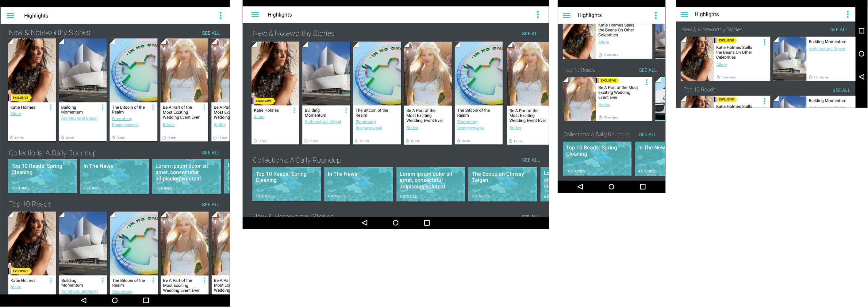Tap recent apps square on portrait phone
This screenshot has height=307, width=868.
click(643, 187)
